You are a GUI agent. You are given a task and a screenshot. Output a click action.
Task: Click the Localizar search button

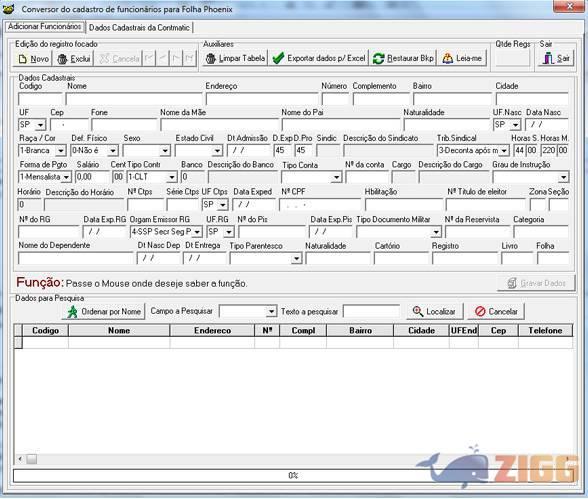click(434, 312)
